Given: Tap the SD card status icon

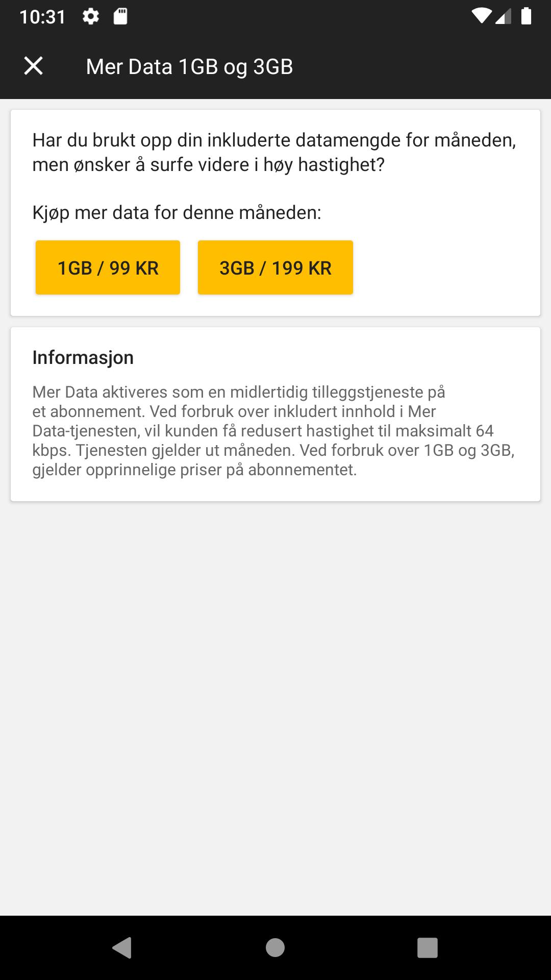Looking at the screenshot, I should 120,16.
